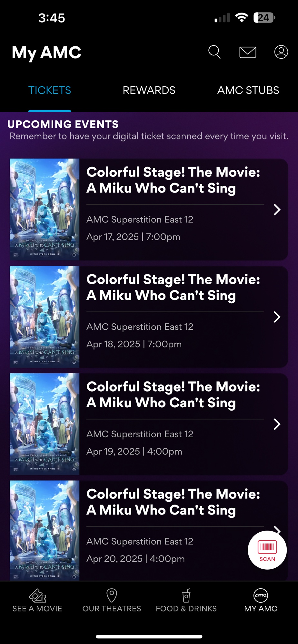Open See A Movie ticket icon
The image size is (298, 644).
pos(37,596)
